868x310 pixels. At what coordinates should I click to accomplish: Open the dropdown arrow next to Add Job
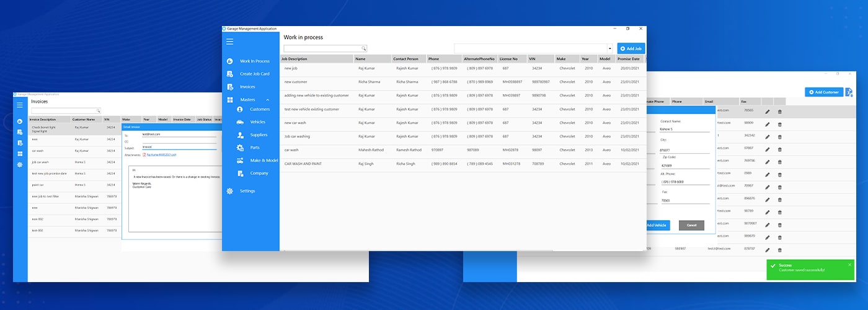(x=609, y=48)
